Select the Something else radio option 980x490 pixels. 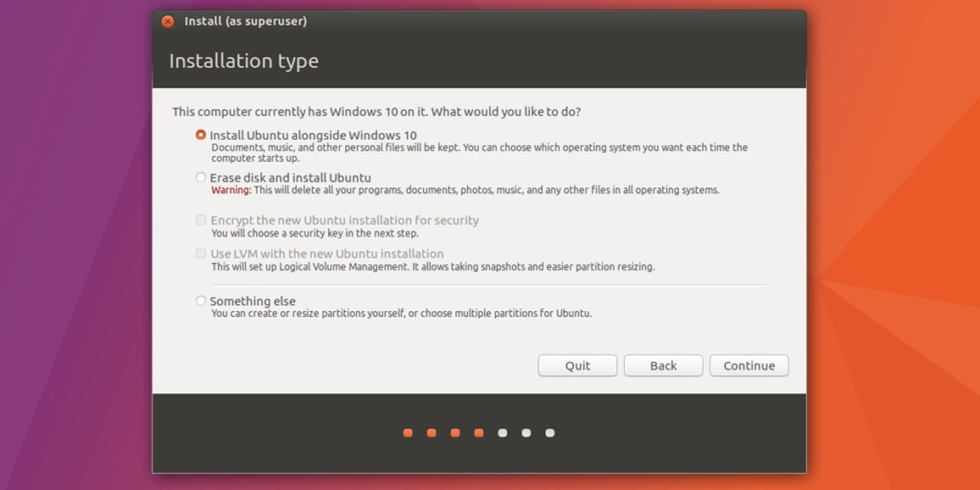pos(201,301)
